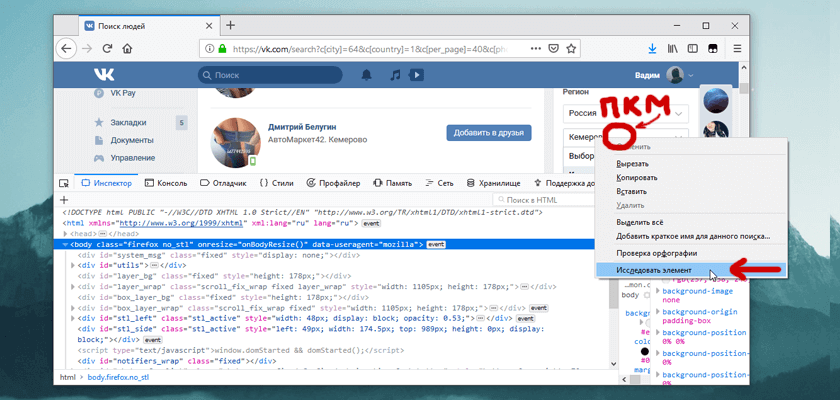The height and width of the screenshot is (400, 840).
Task: Click the event badge on the body row
Action: tap(436, 245)
